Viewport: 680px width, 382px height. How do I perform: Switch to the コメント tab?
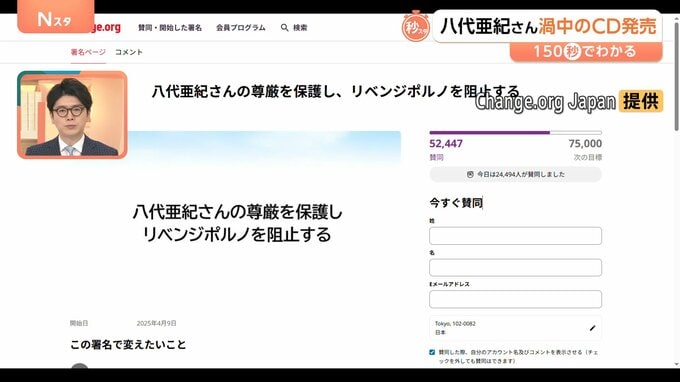click(129, 52)
